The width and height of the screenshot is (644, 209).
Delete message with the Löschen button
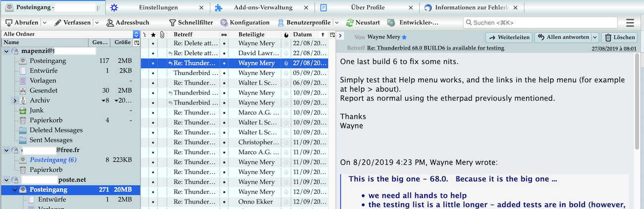tap(620, 37)
